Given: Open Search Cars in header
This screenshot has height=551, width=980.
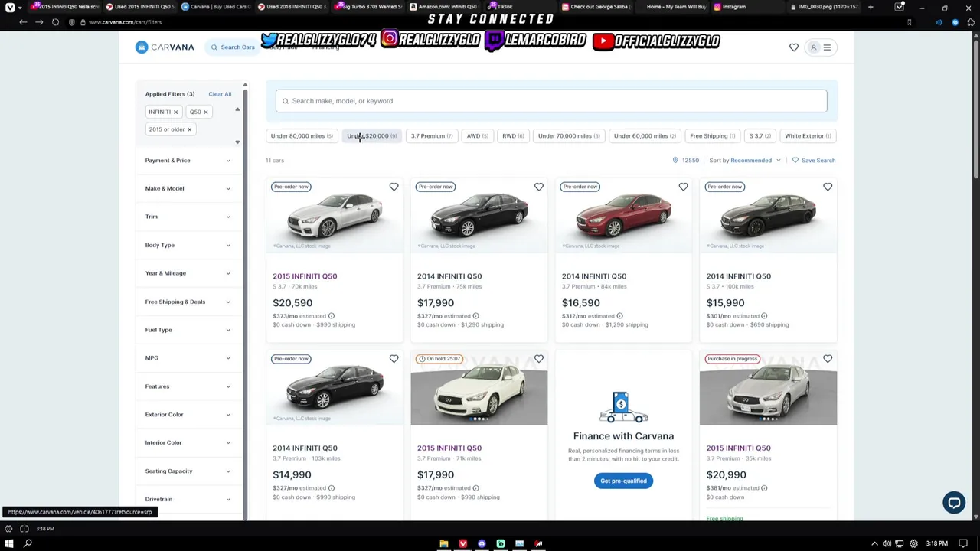Looking at the screenshot, I should click(232, 47).
